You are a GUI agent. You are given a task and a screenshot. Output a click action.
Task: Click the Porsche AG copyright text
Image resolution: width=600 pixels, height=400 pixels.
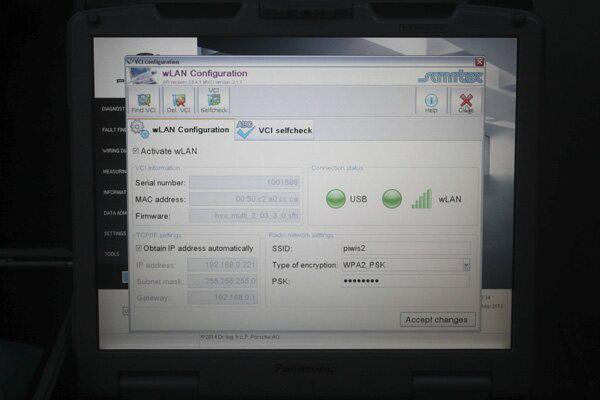pos(240,337)
